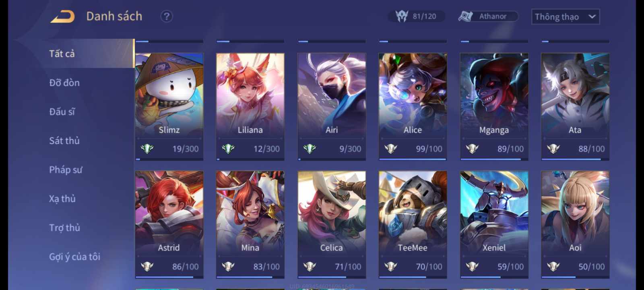
Task: Expand the Thông thạo sort dropdown
Action: (x=566, y=17)
